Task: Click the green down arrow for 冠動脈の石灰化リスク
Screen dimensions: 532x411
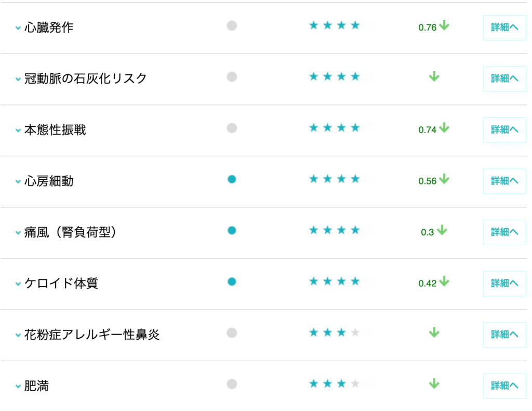Action: pyautogui.click(x=434, y=77)
